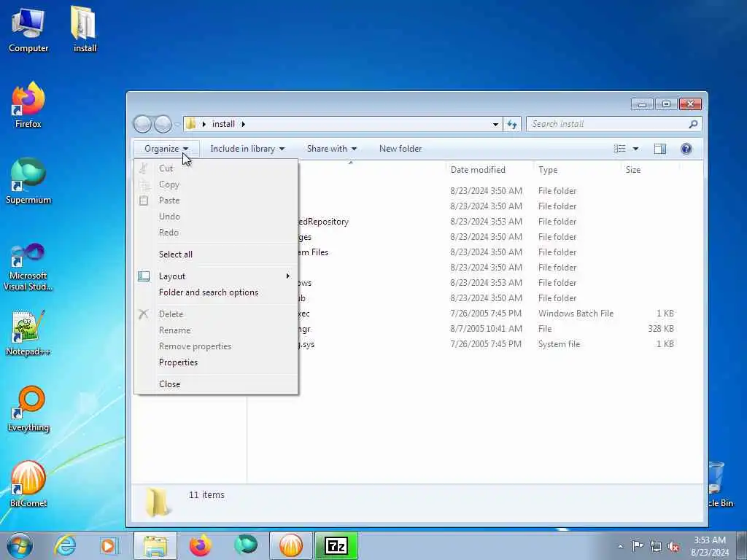Screen dimensions: 747x560
Task: Open the install folder on desktop
Action: pyautogui.click(x=85, y=29)
